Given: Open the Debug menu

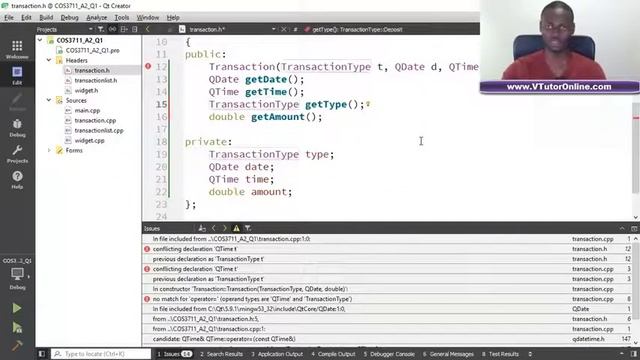Looking at the screenshot, I should [x=69, y=18].
